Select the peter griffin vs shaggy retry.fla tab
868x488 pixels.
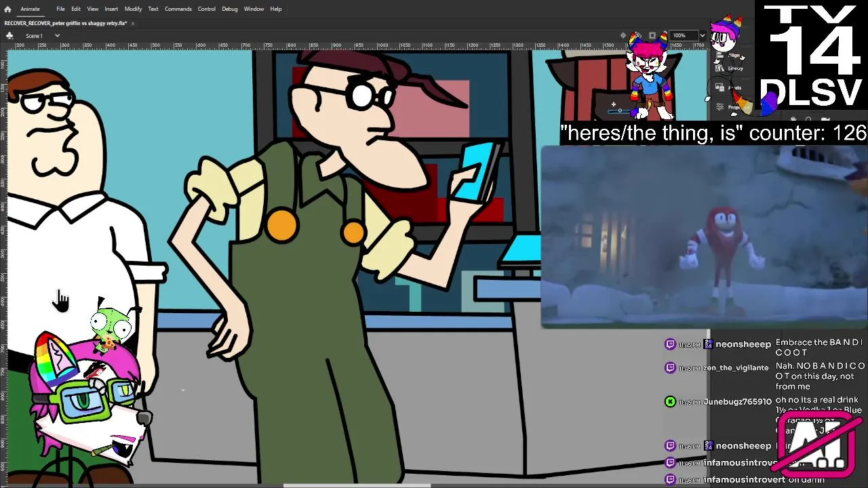pyautogui.click(x=66, y=23)
